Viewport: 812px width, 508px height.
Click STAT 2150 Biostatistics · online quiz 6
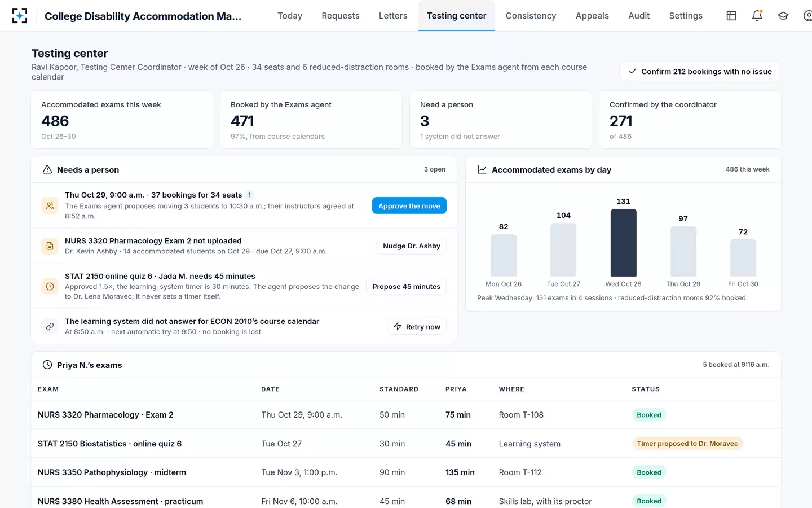(x=110, y=444)
